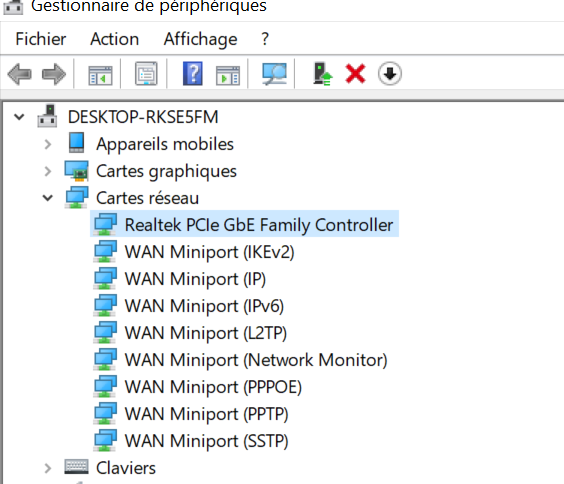Expand the Cartes graphiques category
This screenshot has width=564, height=484.
[x=47, y=171]
